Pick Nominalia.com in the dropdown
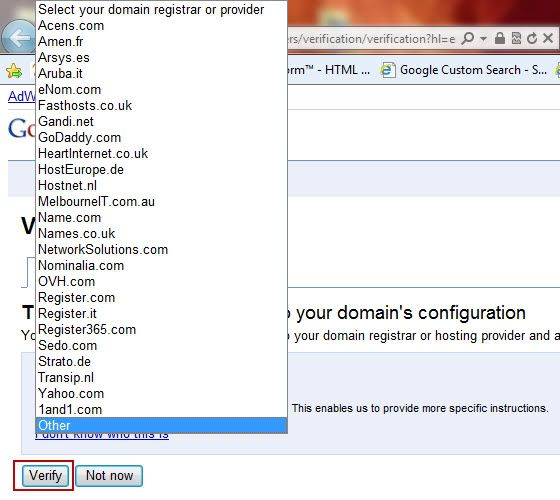 coord(161,266)
